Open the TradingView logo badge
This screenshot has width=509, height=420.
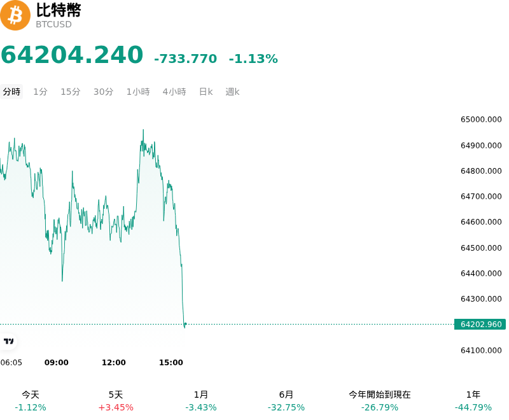[8, 341]
